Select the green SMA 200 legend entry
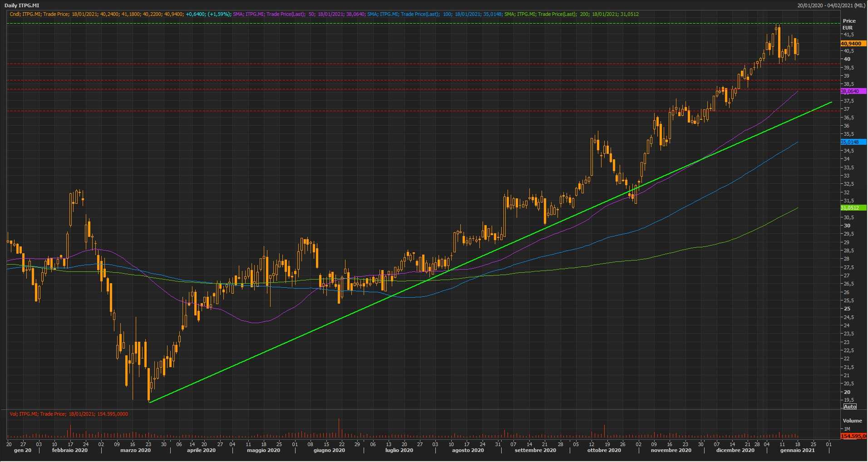The image size is (868, 462). (571, 14)
